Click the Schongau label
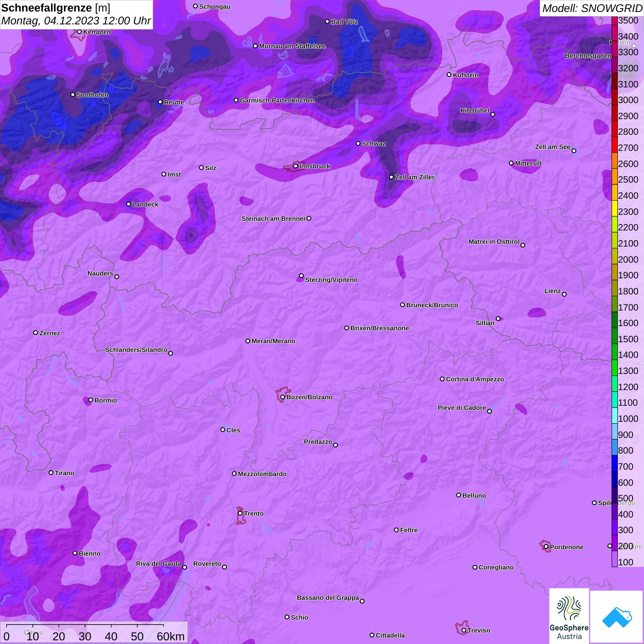644x644 pixels. coord(215,6)
